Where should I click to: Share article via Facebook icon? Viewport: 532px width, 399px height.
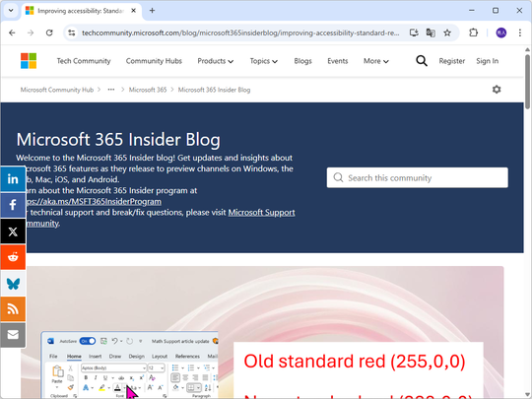point(13,205)
